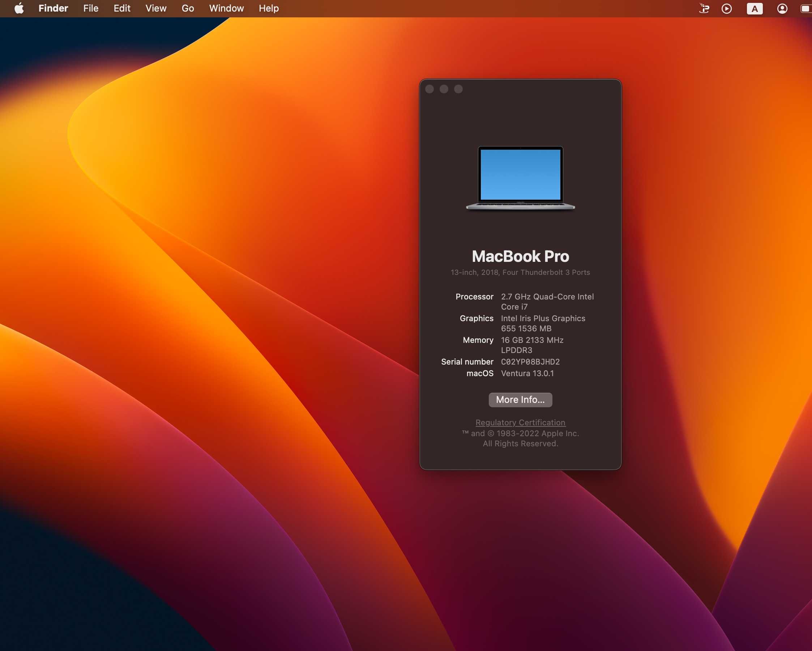Click the MacBook Pro title text

pos(520,256)
